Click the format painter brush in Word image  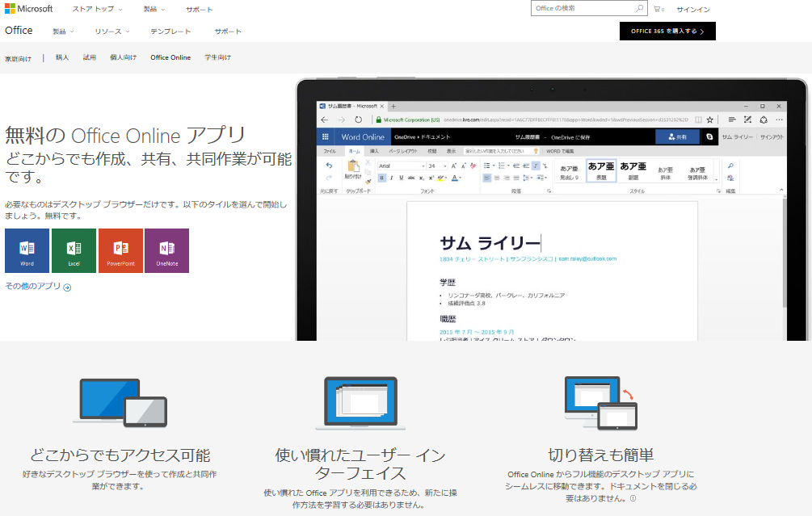tap(368, 181)
